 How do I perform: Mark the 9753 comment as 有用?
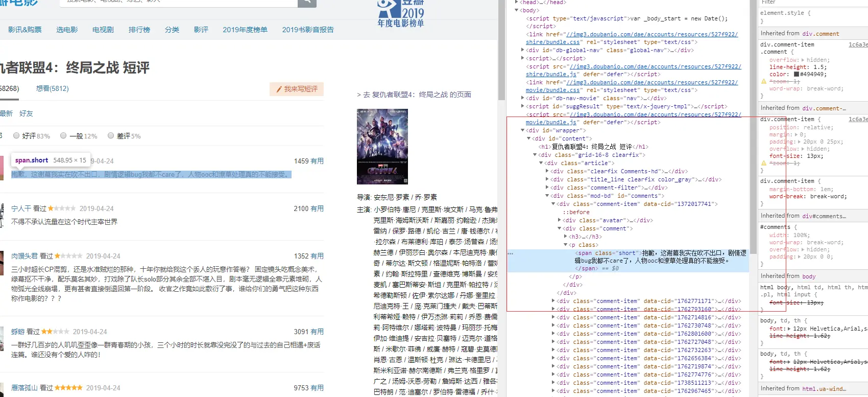(x=317, y=388)
